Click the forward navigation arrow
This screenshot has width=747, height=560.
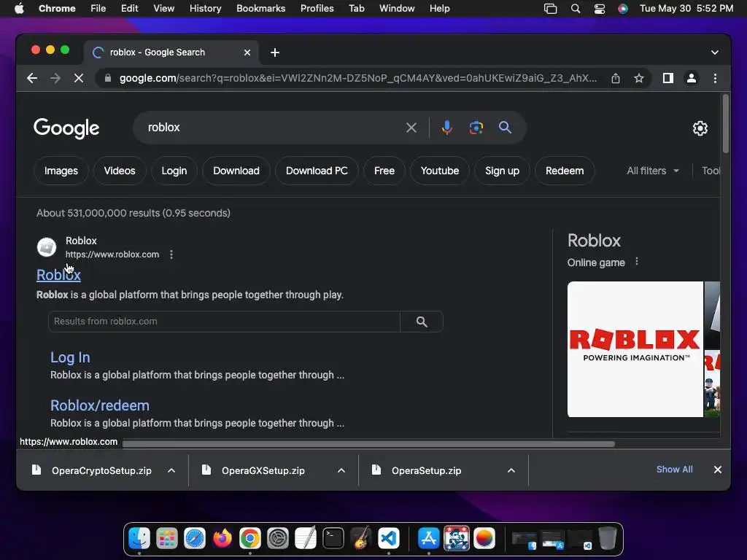(x=55, y=78)
